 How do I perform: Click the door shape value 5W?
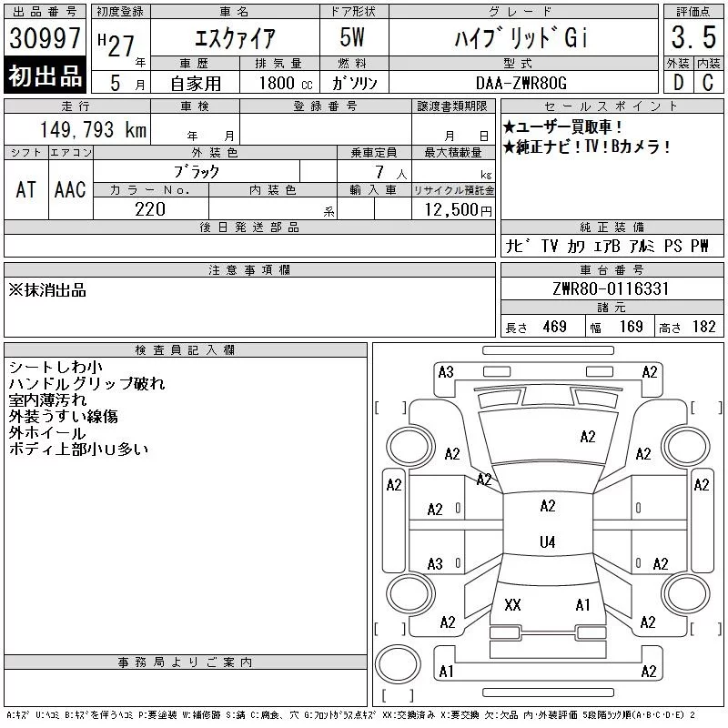pyautogui.click(x=352, y=37)
